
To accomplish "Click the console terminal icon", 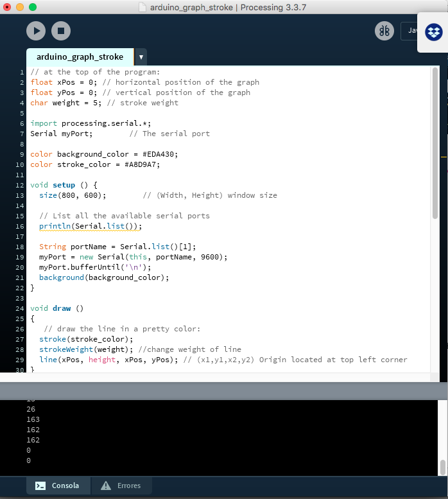I will [x=40, y=486].
